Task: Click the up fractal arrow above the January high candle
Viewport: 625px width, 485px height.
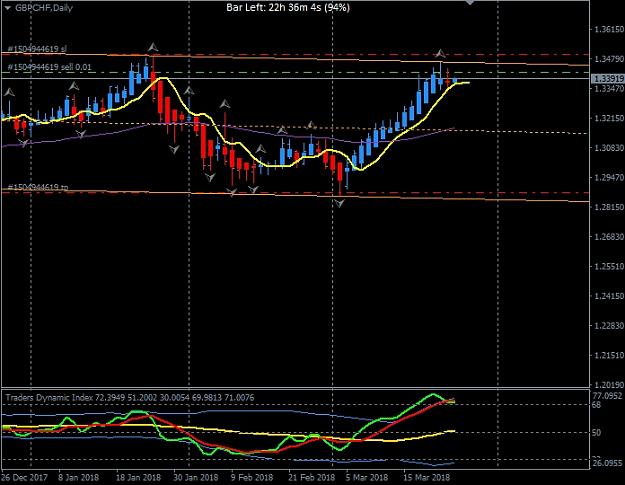Action: (153, 48)
